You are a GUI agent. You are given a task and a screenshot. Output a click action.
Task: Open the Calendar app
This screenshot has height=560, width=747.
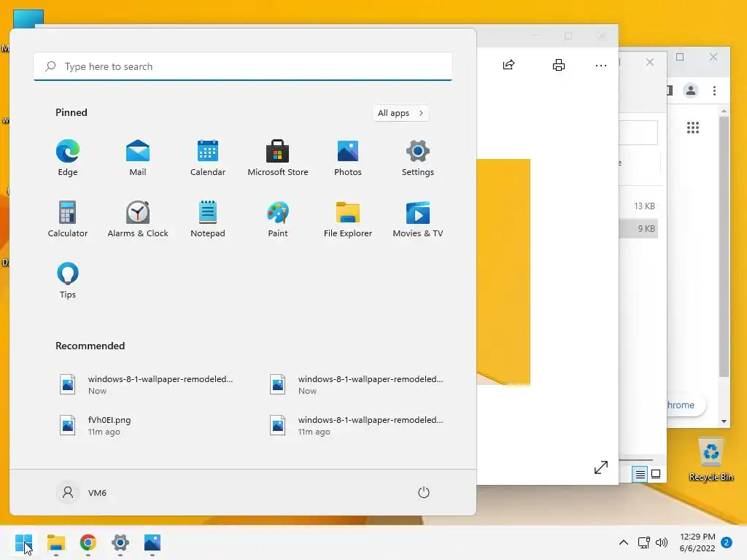(x=208, y=158)
